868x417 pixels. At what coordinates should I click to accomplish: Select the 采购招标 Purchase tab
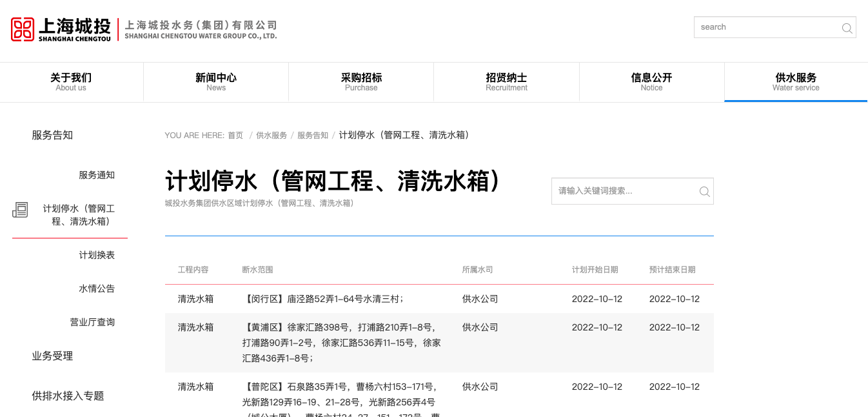coord(361,81)
